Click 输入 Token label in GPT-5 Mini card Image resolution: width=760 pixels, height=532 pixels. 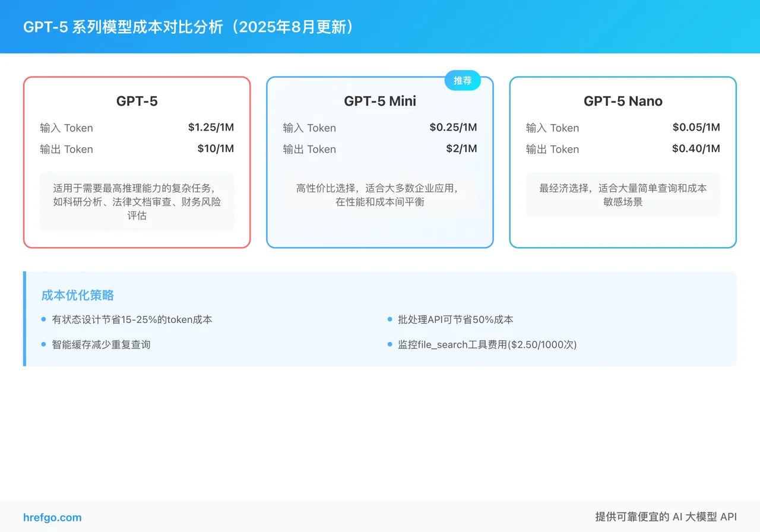pos(309,128)
